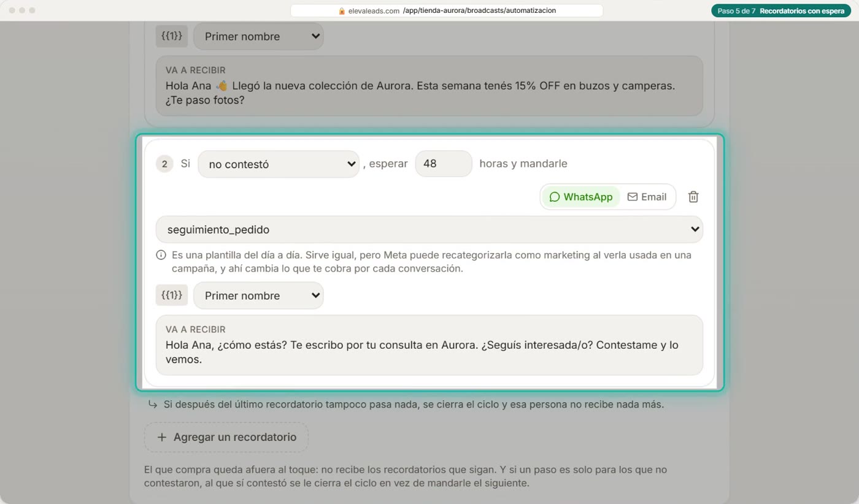
Task: Click text 'Si después del último recordatorio'
Action: tap(242, 405)
